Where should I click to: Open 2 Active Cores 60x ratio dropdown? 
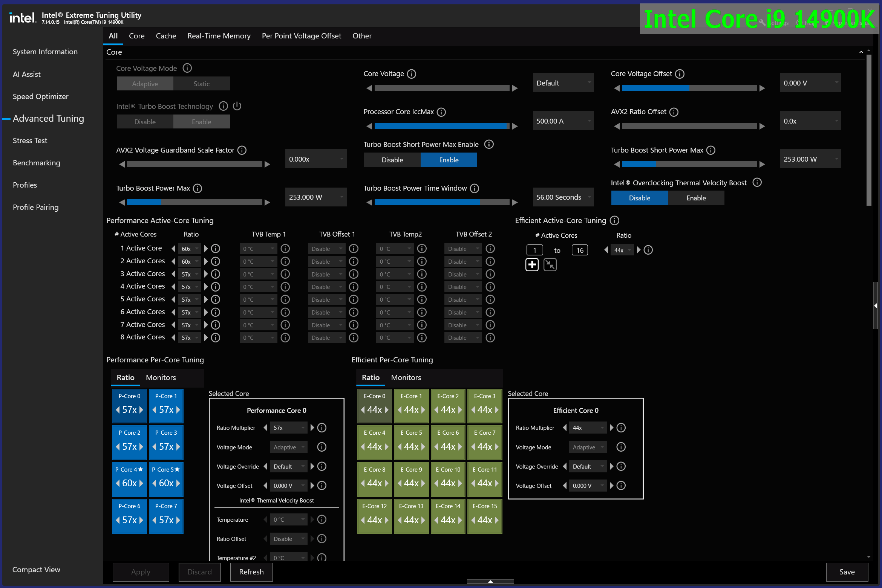(x=190, y=261)
